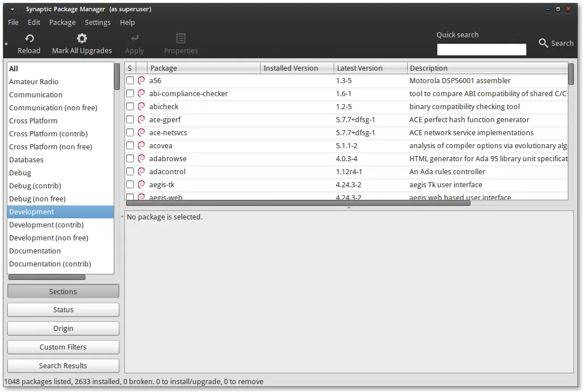The image size is (583, 392).
Task: Click the Quick search input field
Action: (481, 49)
